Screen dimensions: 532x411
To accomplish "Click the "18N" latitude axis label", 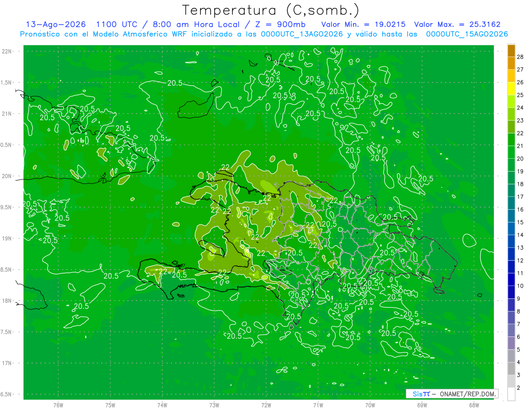I will click(x=7, y=301).
